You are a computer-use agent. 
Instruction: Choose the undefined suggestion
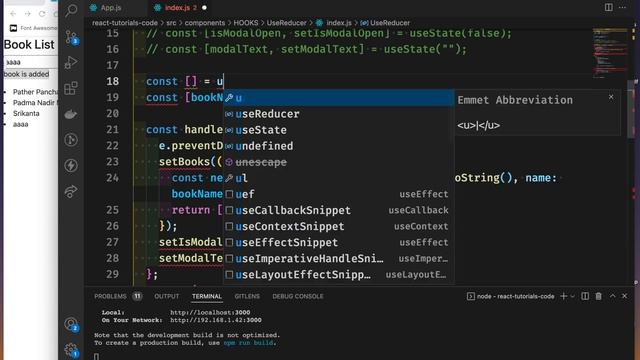point(339,146)
